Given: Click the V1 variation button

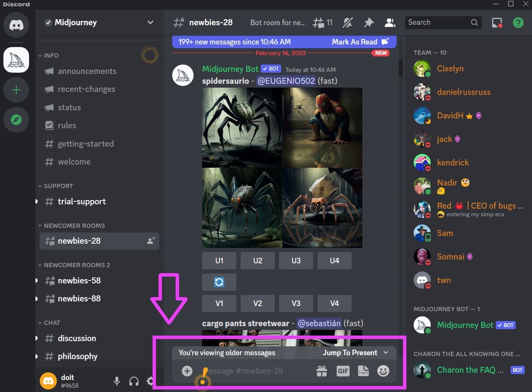Looking at the screenshot, I should (219, 304).
